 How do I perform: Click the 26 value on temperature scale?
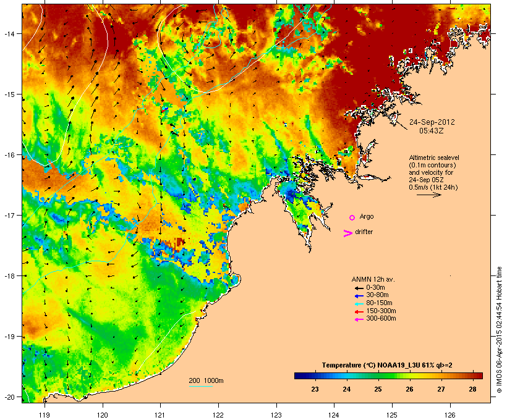(410, 389)
